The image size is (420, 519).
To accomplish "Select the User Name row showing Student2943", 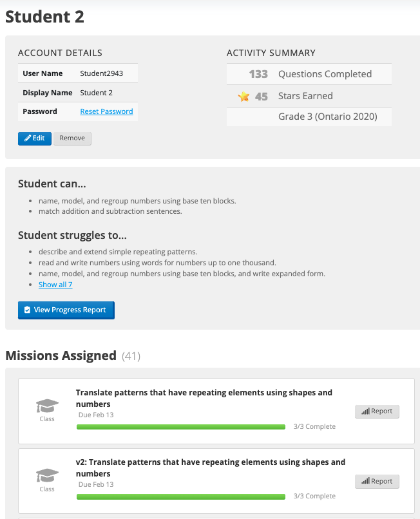I will (77, 73).
